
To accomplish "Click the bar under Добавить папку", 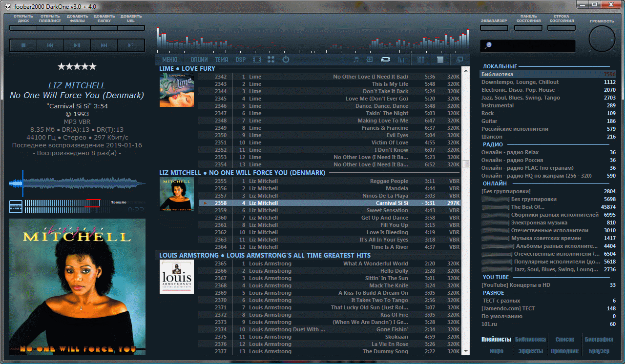I will coord(104,28).
